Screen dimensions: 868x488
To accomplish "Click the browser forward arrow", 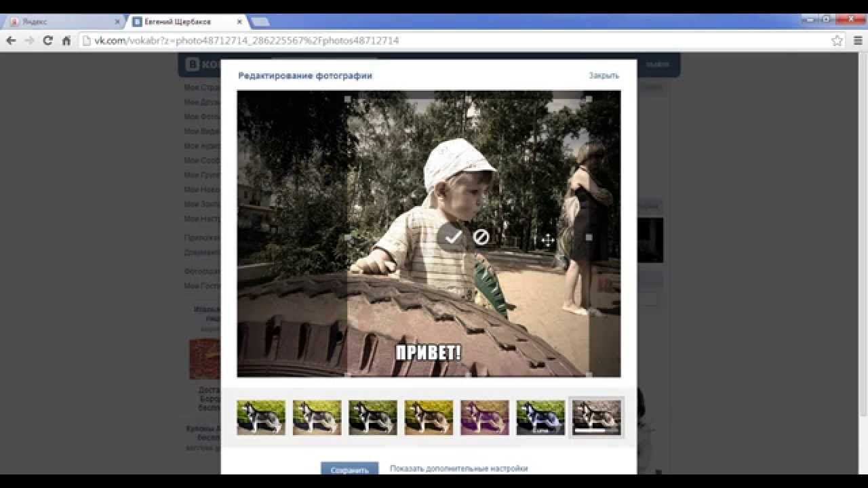I will [x=29, y=41].
